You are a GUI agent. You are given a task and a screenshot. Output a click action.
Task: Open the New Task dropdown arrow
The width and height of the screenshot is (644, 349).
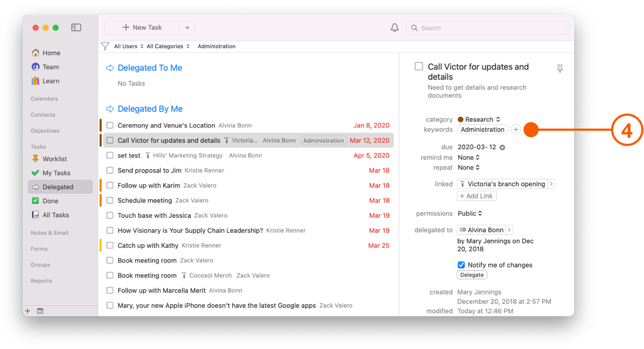(186, 27)
